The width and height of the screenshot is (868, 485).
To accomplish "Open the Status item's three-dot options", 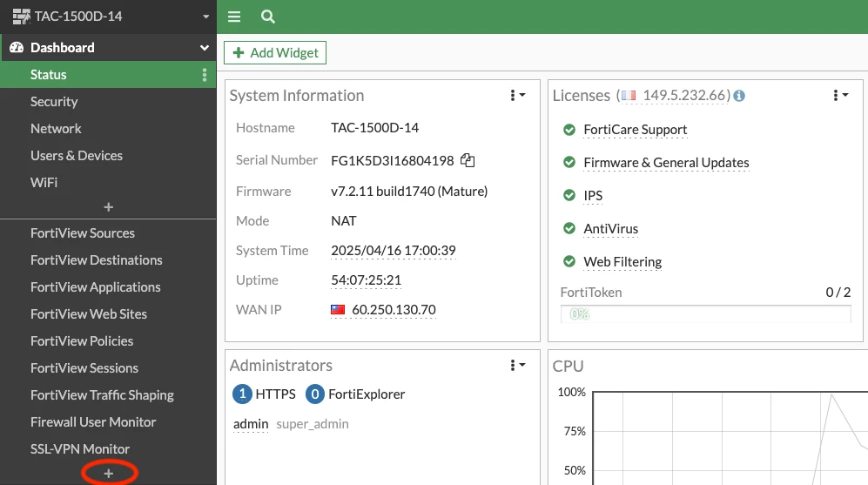I will tap(205, 75).
